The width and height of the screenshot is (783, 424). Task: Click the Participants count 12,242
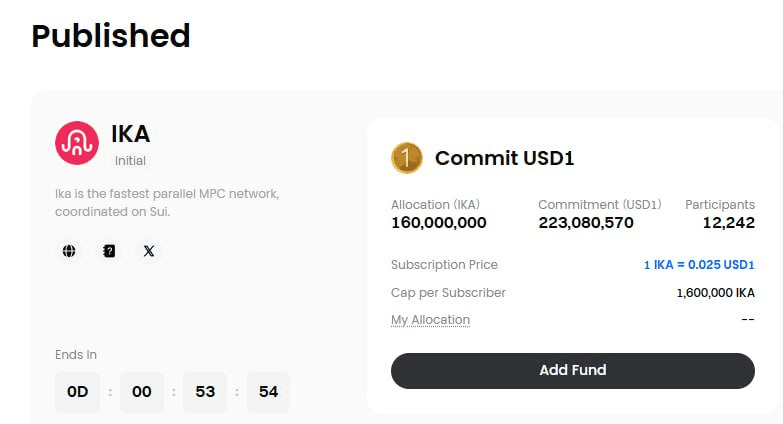click(x=729, y=223)
